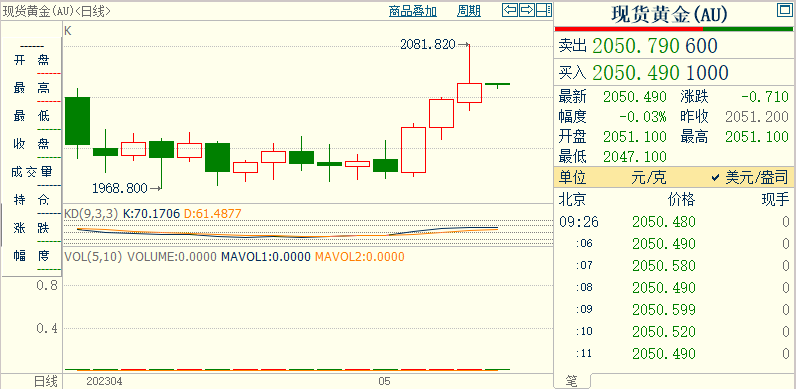796x389 pixels.
Task: Click the 买入 price 2050.490
Action: (x=636, y=73)
